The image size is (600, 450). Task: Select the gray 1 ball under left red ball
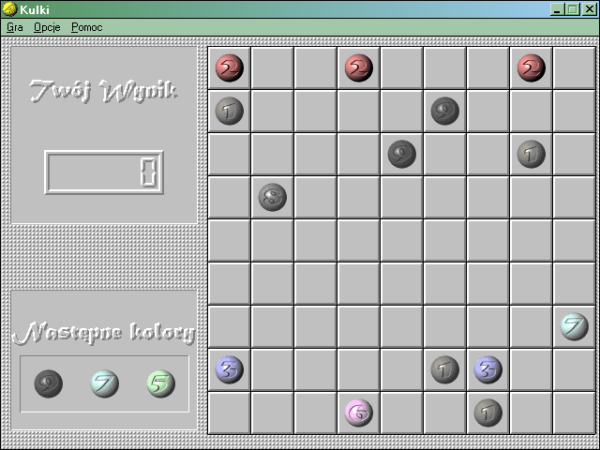click(230, 111)
